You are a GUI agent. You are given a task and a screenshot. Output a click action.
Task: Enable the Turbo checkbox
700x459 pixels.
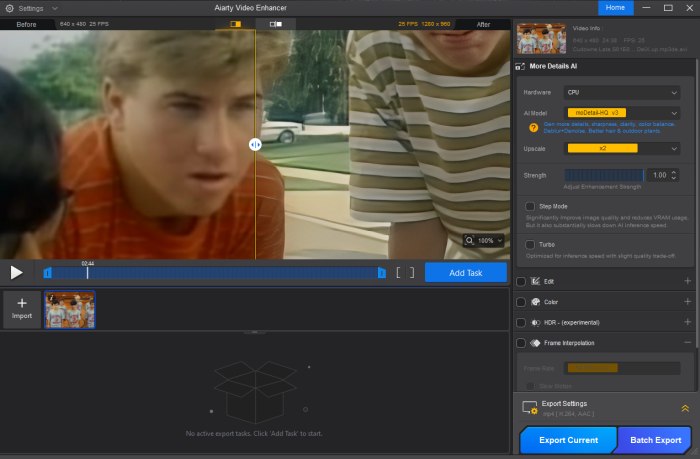tap(530, 244)
